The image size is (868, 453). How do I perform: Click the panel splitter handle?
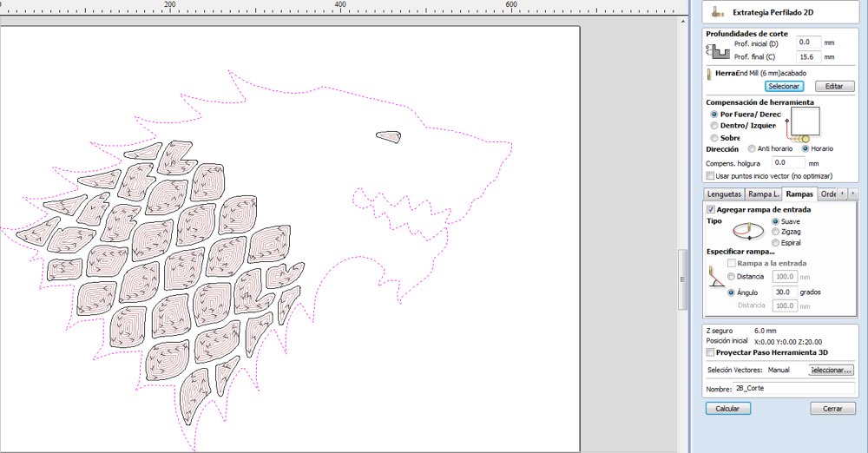[682, 279]
